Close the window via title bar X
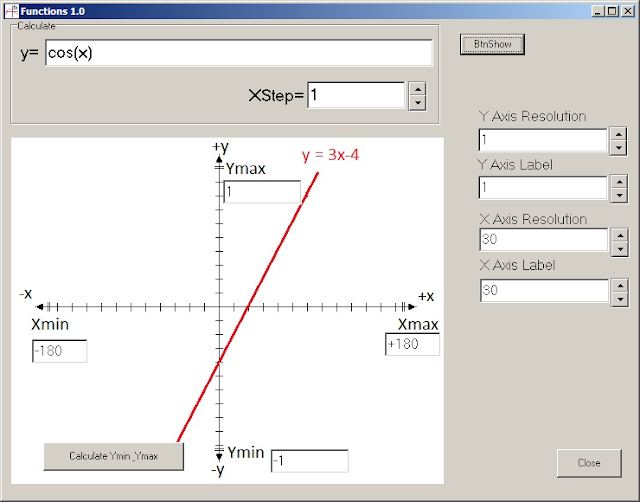This screenshot has width=640, height=502. pyautogui.click(x=627, y=11)
